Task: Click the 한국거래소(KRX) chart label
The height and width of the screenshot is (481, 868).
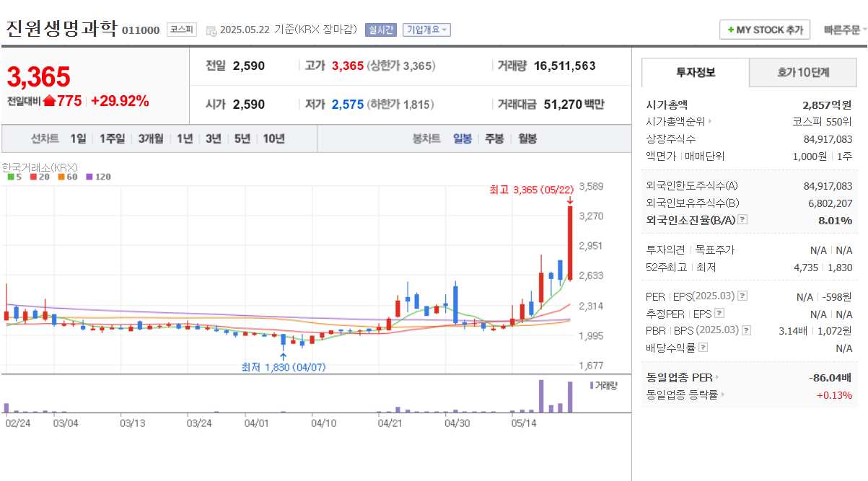Action: pos(40,167)
